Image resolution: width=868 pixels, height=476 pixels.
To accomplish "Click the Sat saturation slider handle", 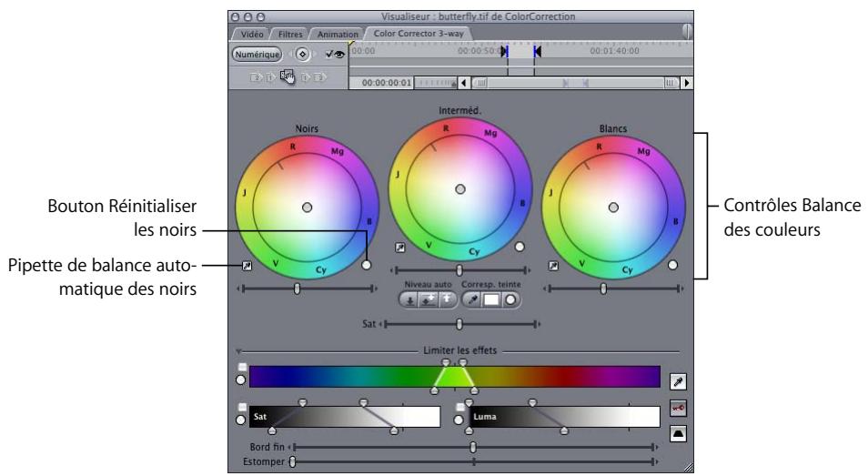I will click(x=459, y=324).
